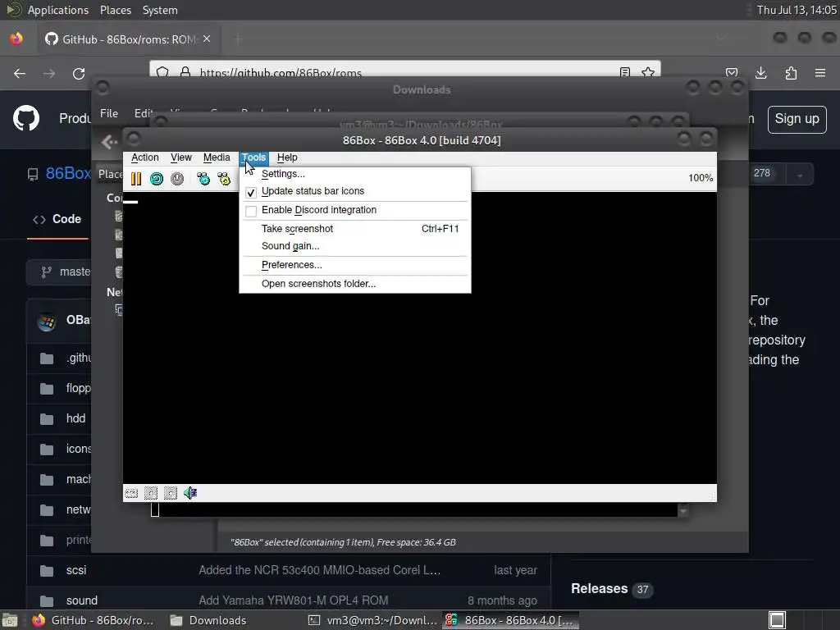The image size is (840, 630).
Task: Click Firefox back navigation arrow
Action: pyautogui.click(x=20, y=73)
